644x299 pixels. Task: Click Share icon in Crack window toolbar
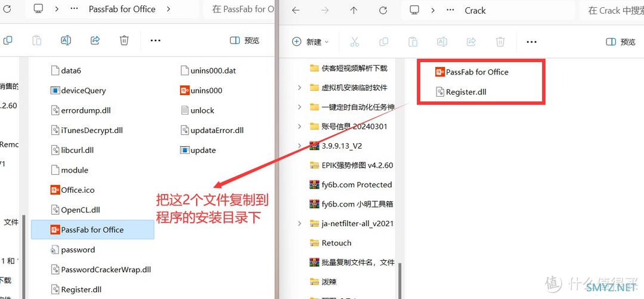472,42
